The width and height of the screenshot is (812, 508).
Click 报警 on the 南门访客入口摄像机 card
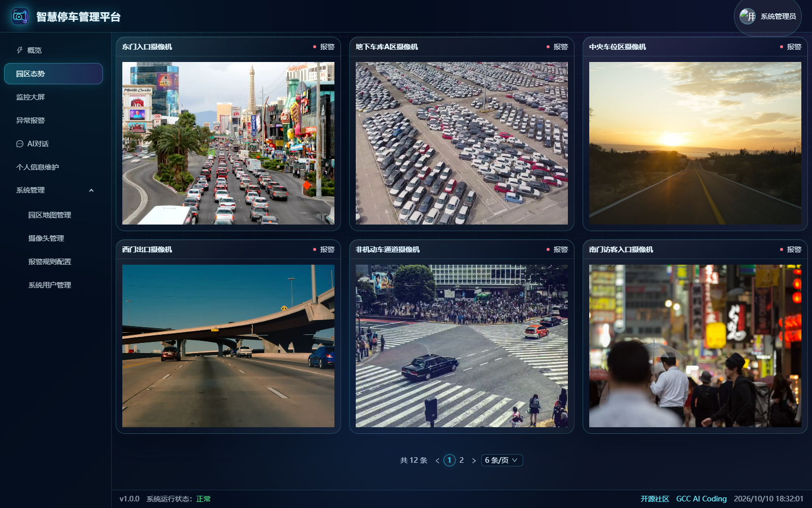791,249
